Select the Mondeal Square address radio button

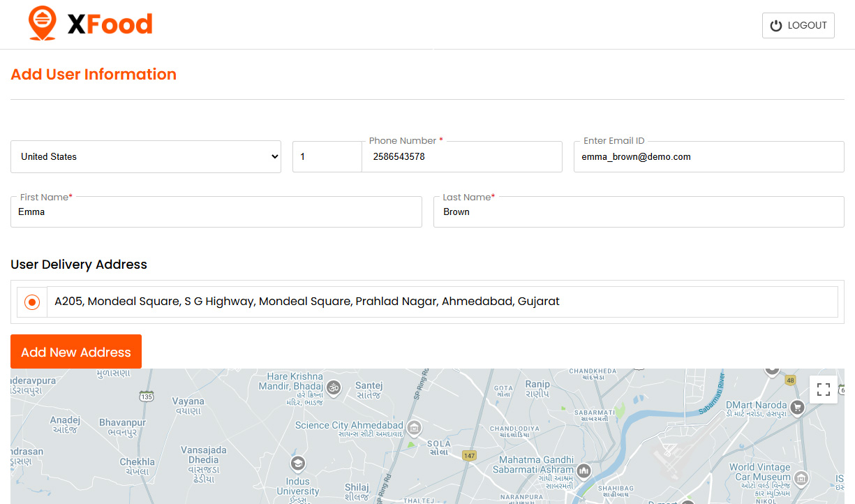coord(32,302)
